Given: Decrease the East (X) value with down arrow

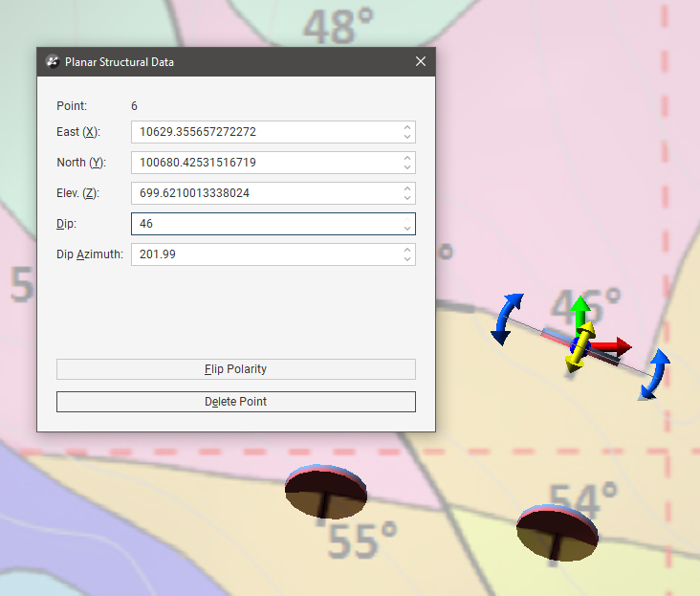Looking at the screenshot, I should point(407,137).
